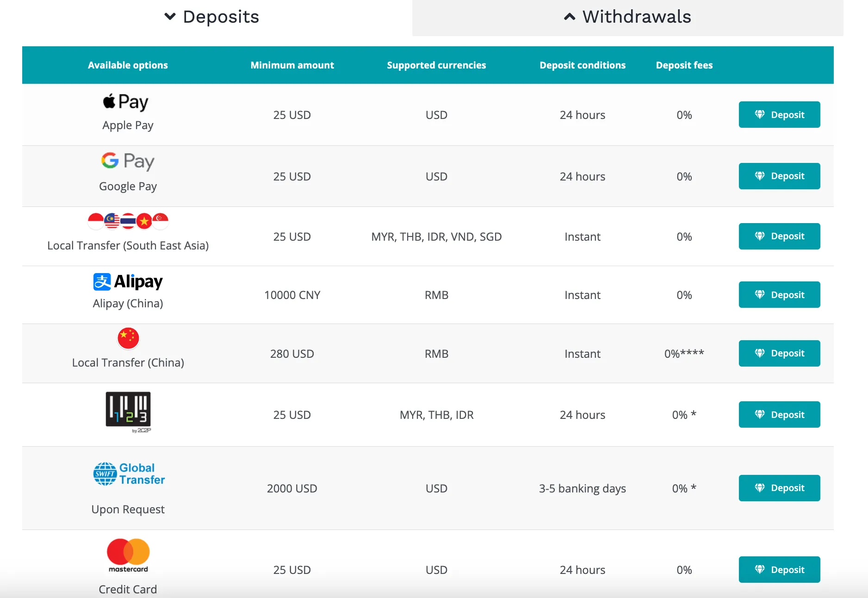Click the 3-5 banking days condition
The width and height of the screenshot is (868, 598).
coord(583,489)
